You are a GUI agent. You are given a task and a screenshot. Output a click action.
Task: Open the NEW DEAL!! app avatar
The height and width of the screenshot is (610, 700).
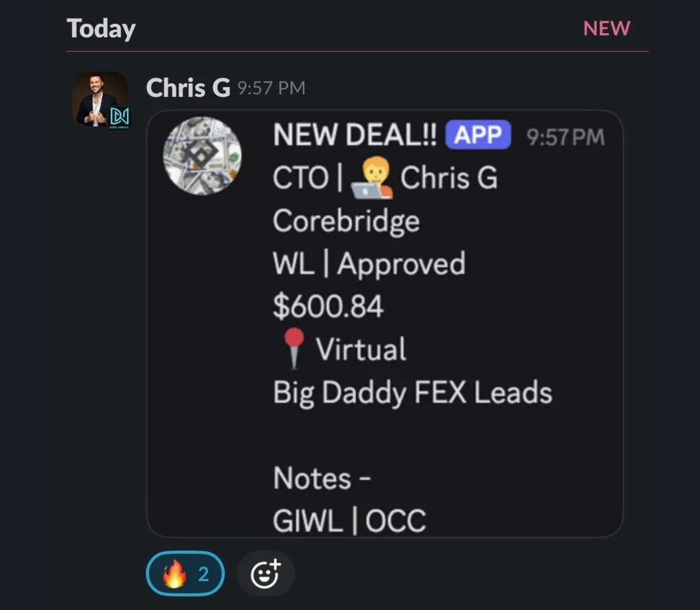[x=202, y=155]
